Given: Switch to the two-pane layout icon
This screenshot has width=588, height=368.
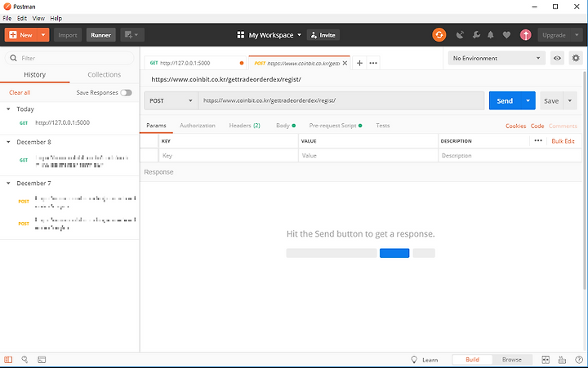Looking at the screenshot, I should (546, 360).
